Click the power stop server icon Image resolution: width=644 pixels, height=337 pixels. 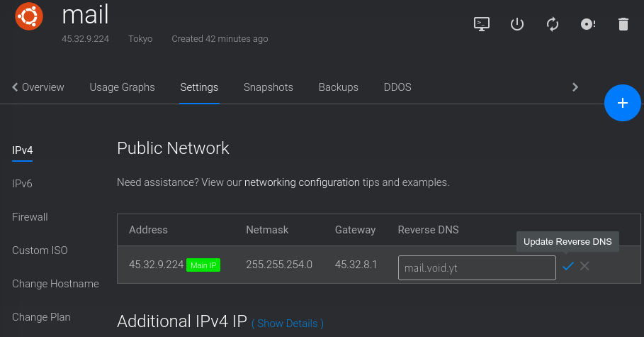516,24
